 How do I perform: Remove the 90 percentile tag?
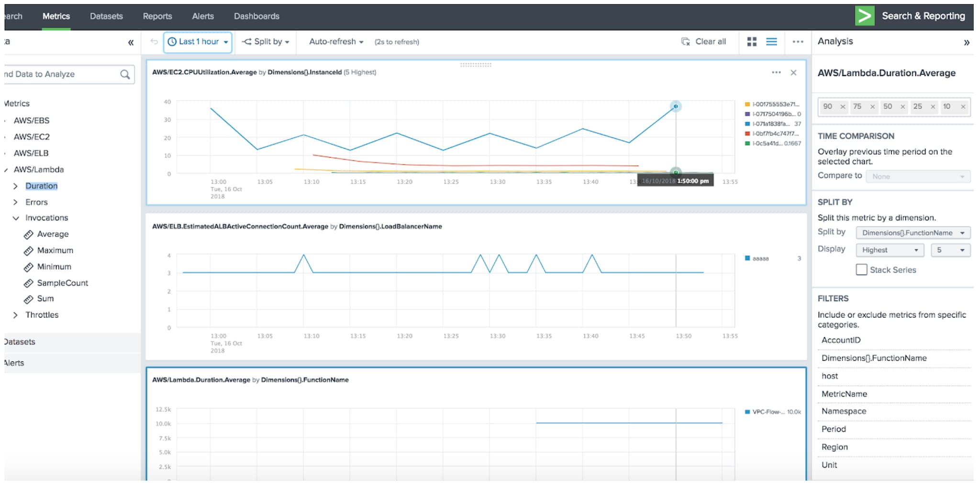(843, 107)
